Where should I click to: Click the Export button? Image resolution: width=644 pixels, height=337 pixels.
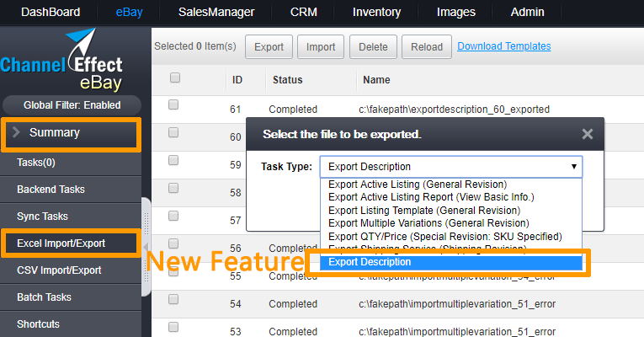(x=269, y=47)
